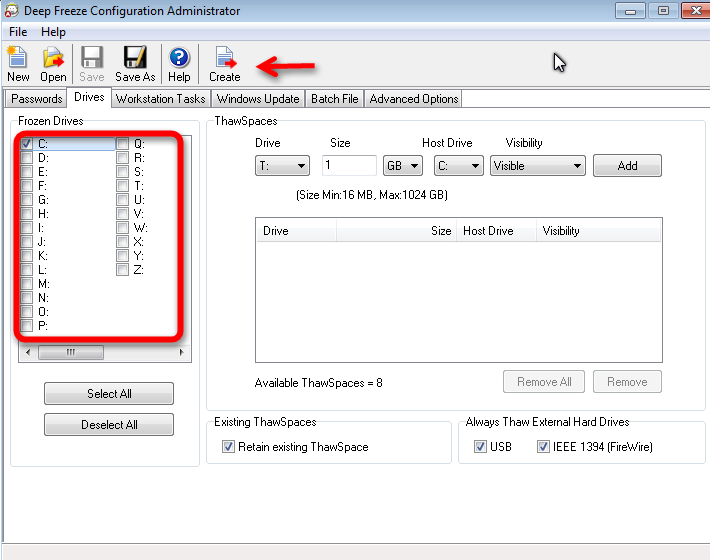Viewport: 710px width, 560px height.
Task: Switch to Workstation Tasks tab
Action: click(160, 99)
